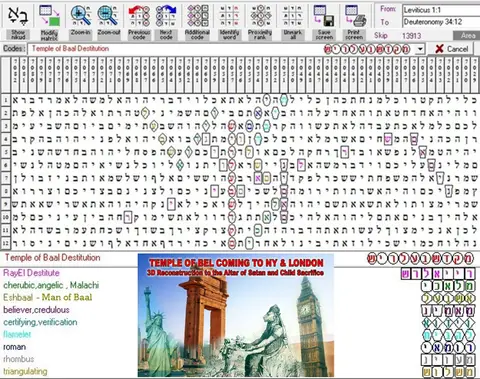Click row number 1 header of matrix

click(x=6, y=100)
